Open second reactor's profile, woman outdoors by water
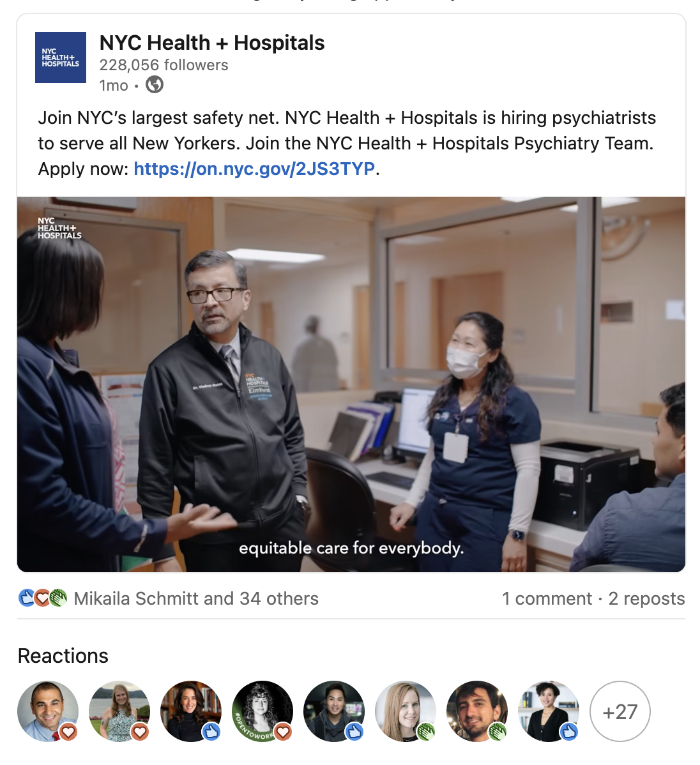700x765 pixels. coord(119,711)
